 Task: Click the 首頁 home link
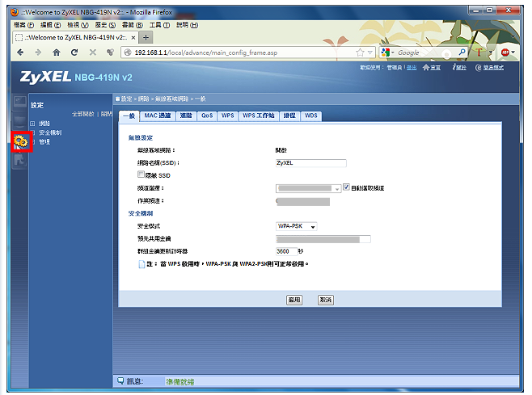(435, 68)
